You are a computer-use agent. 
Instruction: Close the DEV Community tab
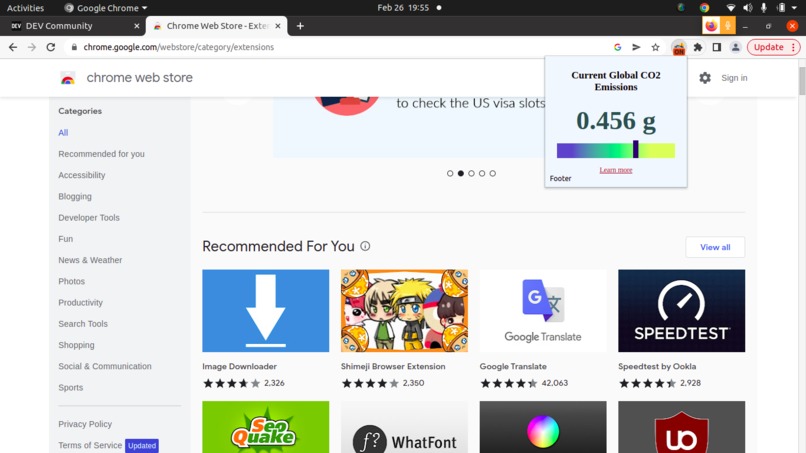coord(137,26)
